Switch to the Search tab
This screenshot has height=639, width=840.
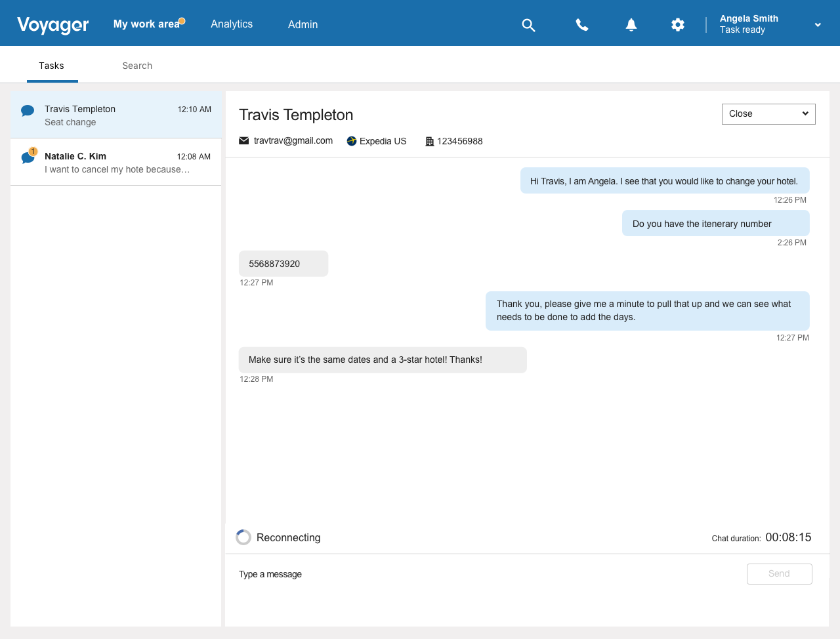click(x=137, y=66)
